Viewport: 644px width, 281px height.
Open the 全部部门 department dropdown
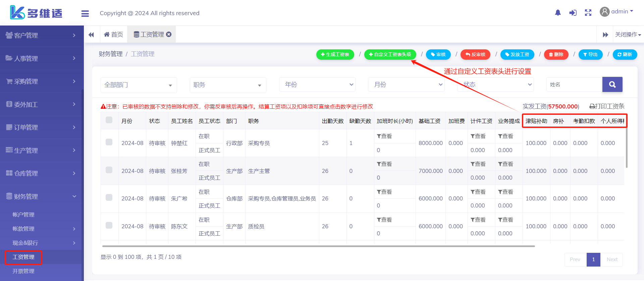click(139, 85)
